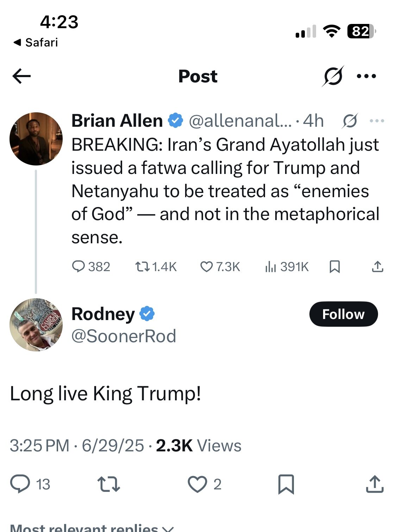This screenshot has height=532, width=396.
Task: Open Brian Allen's profile picture
Action: point(36,139)
